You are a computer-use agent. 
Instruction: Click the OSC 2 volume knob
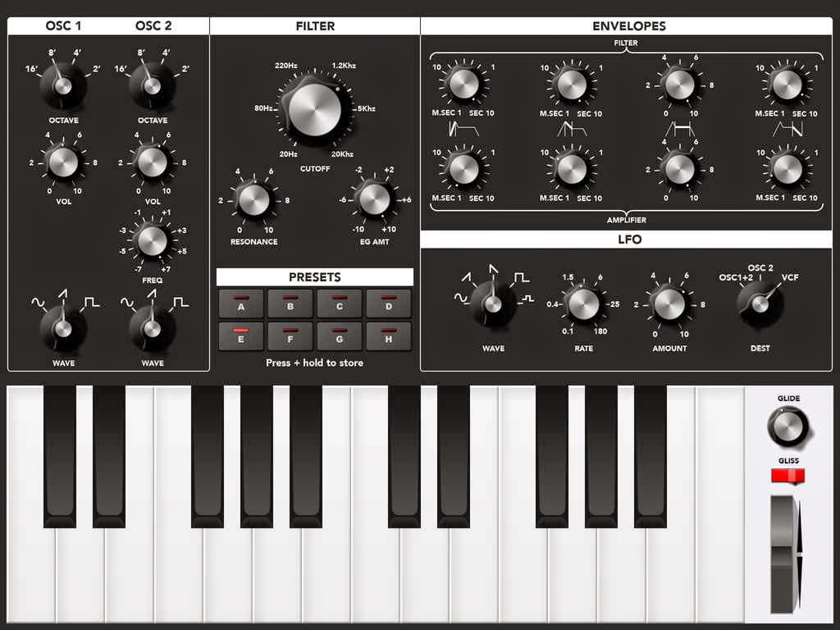[x=152, y=162]
